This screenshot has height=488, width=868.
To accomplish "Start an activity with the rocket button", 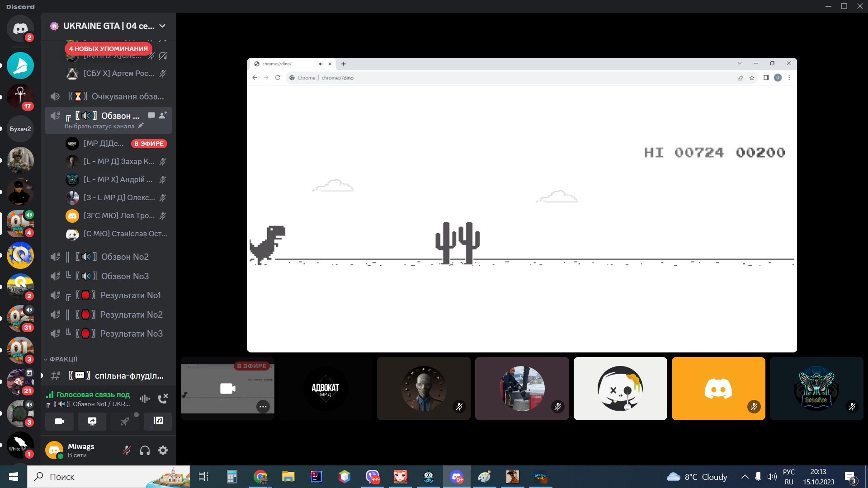I will (x=125, y=421).
